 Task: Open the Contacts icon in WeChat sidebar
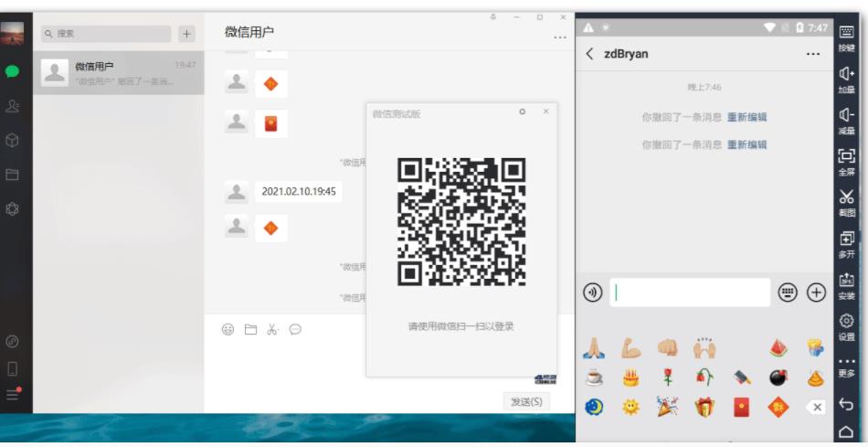[x=12, y=106]
